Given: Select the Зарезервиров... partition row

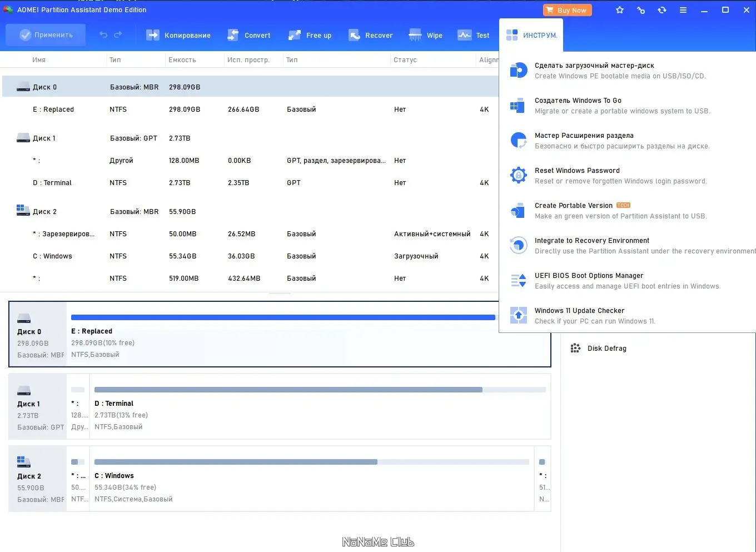Looking at the screenshot, I should click(250, 234).
